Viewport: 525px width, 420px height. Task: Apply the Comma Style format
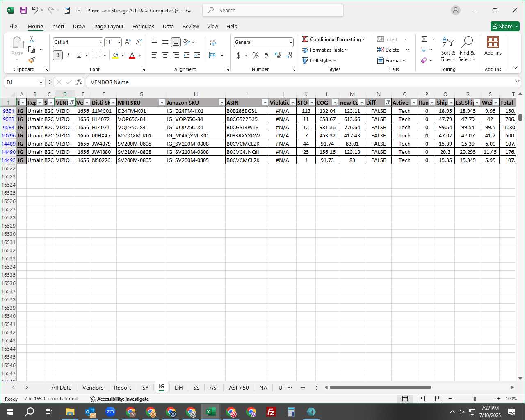267,55
